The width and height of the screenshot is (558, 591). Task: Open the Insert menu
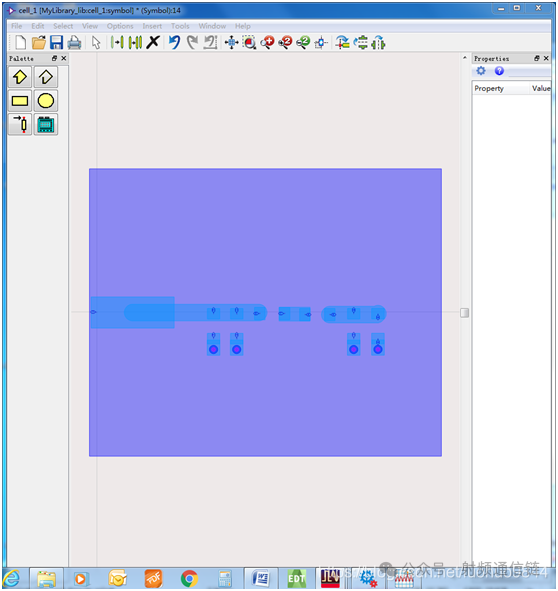coord(152,26)
